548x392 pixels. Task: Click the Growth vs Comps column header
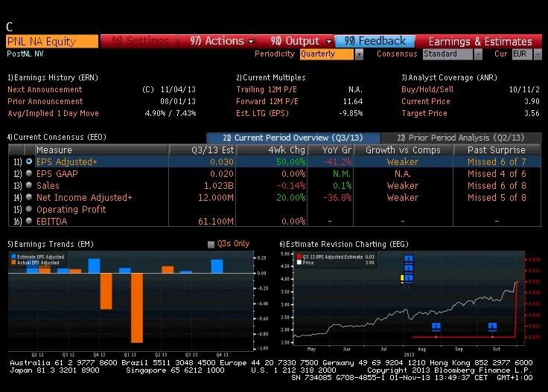point(404,150)
